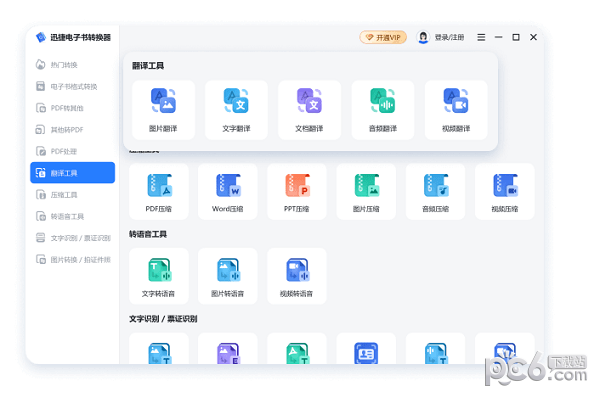Screen dimensions: 600x398
Task: Select PDF处理 in the sidebar
Action: click(72, 152)
